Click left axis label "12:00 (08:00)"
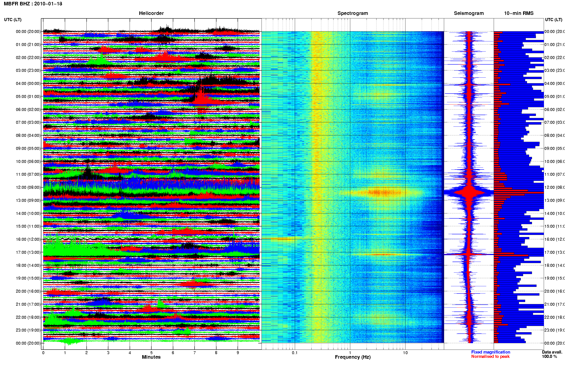 pos(28,187)
